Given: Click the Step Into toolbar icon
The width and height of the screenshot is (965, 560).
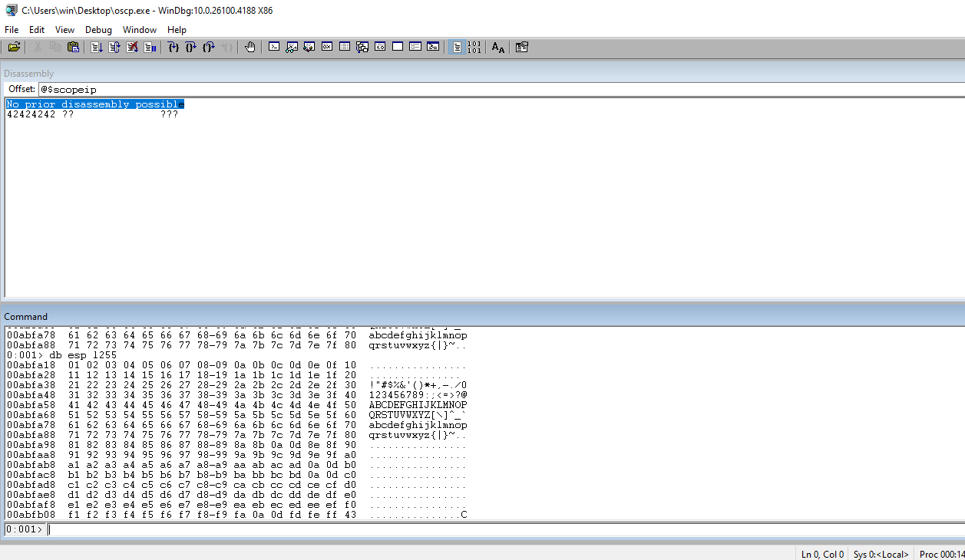Looking at the screenshot, I should point(174,48).
